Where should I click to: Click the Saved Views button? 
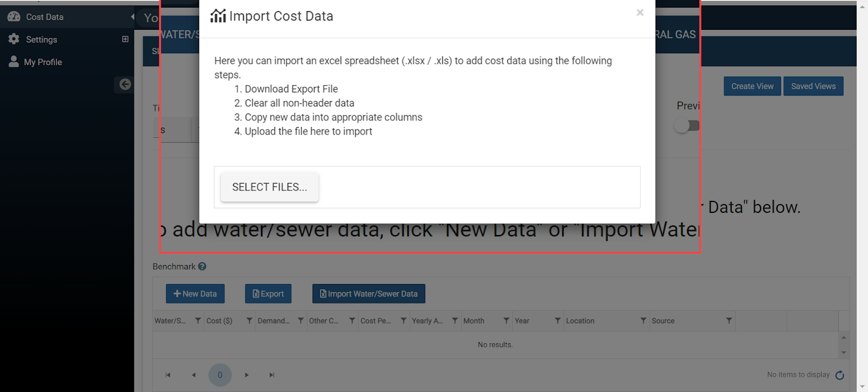pyautogui.click(x=813, y=86)
